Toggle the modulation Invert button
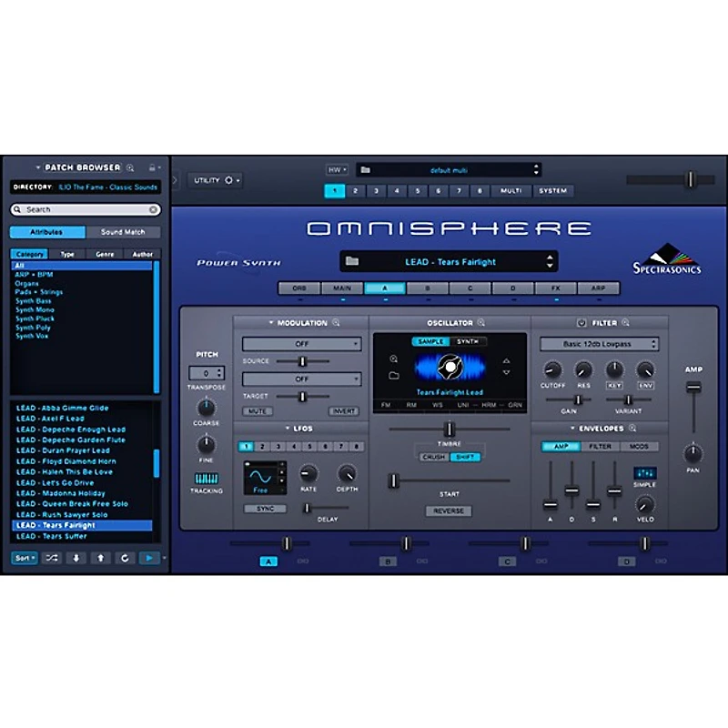 (x=344, y=411)
